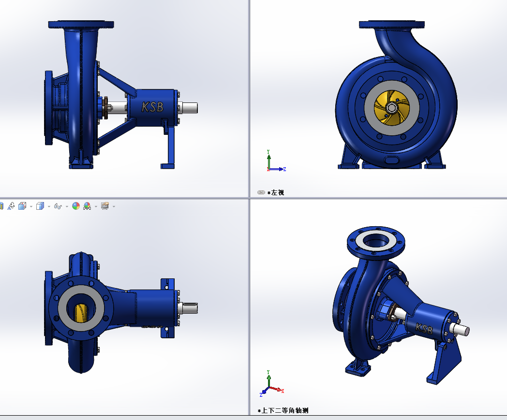Click KSB lettering on front-view pump
The width and height of the screenshot is (507, 420).
point(152,107)
